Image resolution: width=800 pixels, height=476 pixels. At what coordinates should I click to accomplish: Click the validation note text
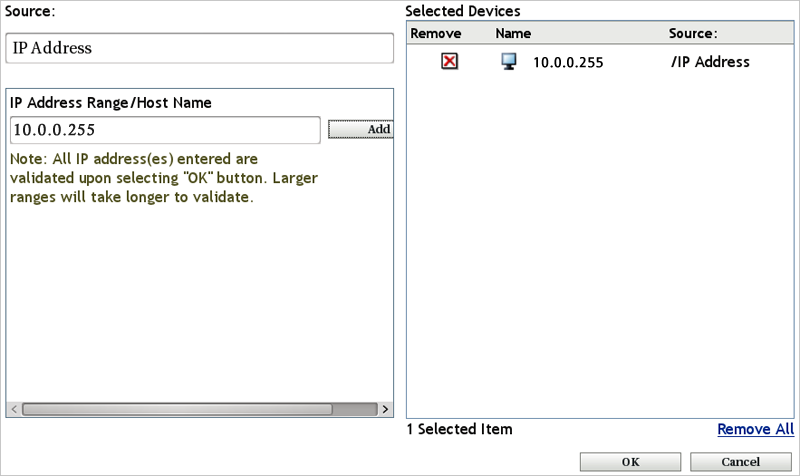click(x=164, y=178)
